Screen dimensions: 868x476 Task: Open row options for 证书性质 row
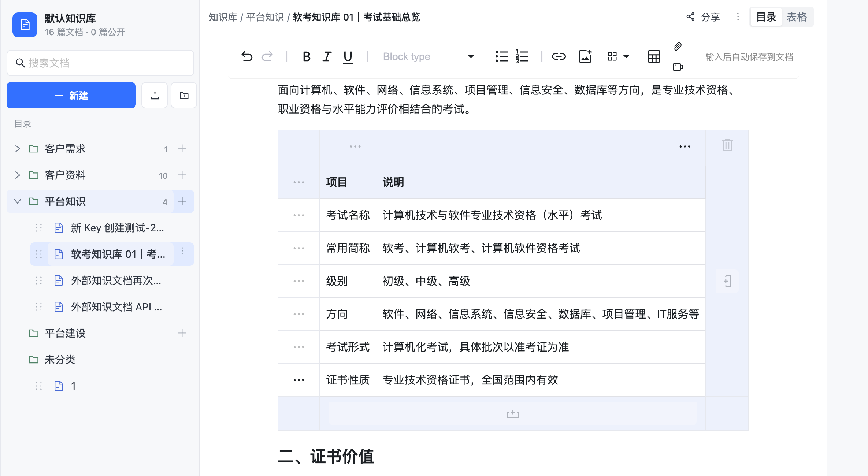tap(299, 380)
